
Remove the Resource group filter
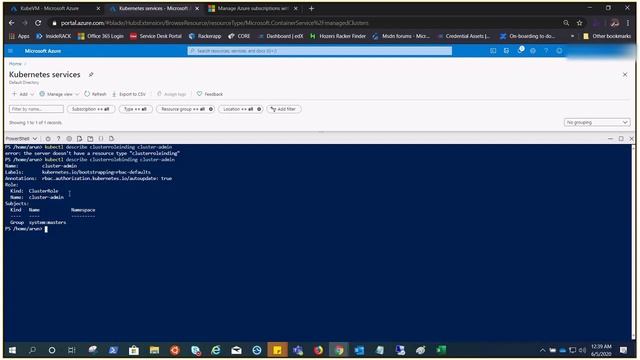[211, 109]
